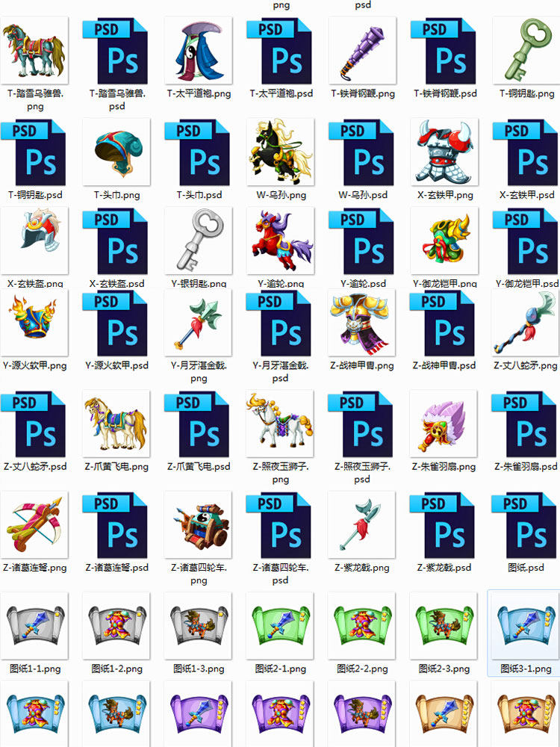This screenshot has height=747, width=560.
Task: Select the X-玄铁盔.psd file icon
Action: coord(115,241)
